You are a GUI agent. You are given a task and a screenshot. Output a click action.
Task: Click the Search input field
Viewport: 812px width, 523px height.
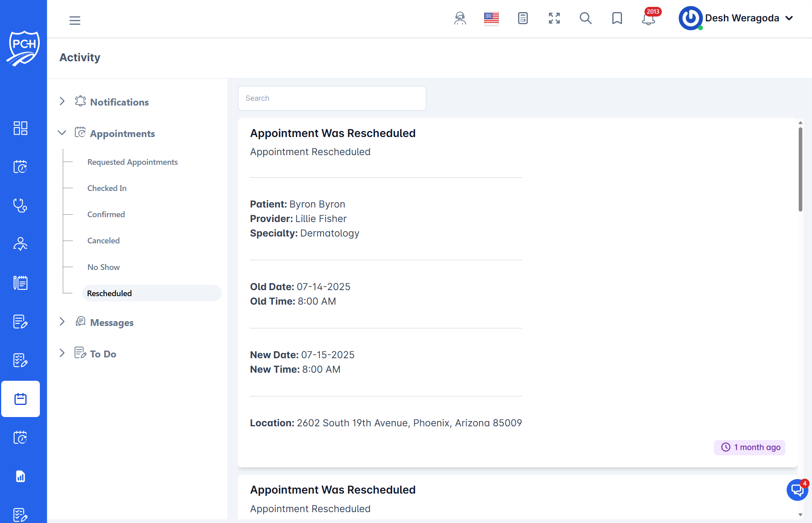pos(332,98)
